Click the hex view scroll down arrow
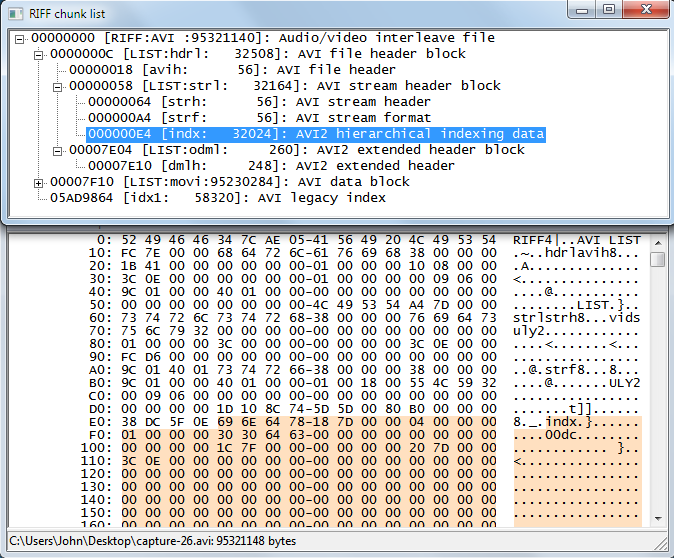Viewport: 674px width, 558px height. click(658, 519)
